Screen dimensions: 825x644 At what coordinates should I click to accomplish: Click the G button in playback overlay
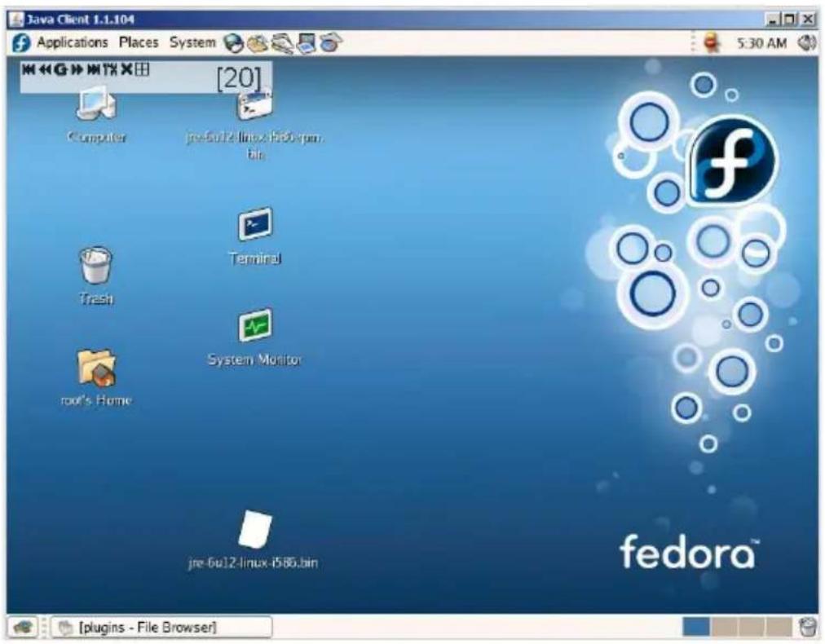(62, 69)
